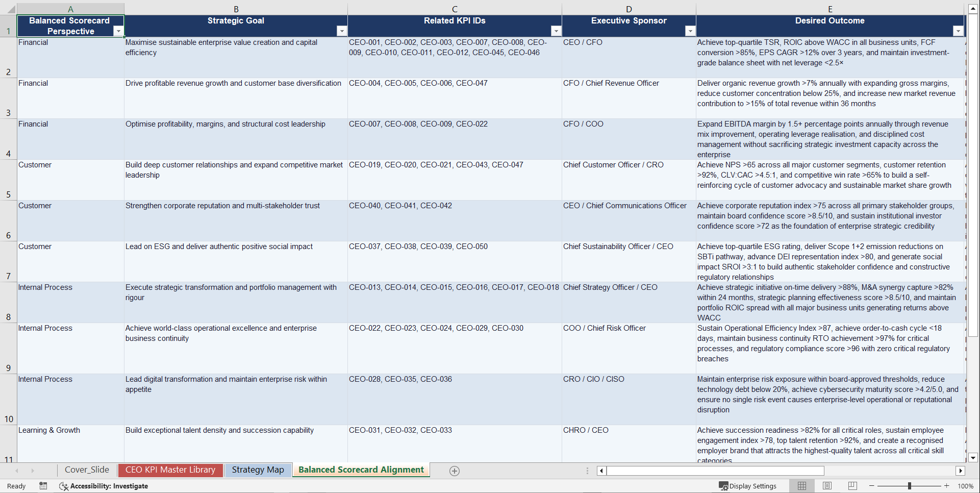Screen dimensions: 980x493
Task: Open Display Settings in status bar
Action: 748,486
